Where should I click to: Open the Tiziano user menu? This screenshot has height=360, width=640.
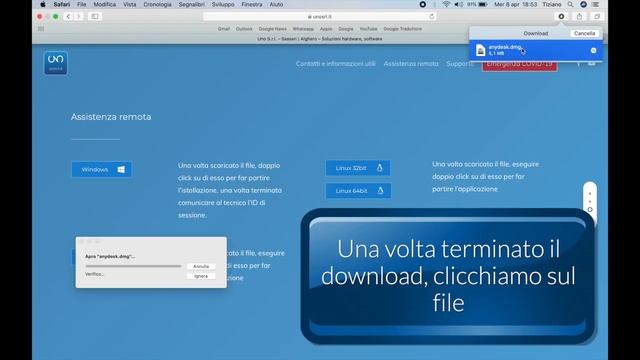(x=551, y=4)
